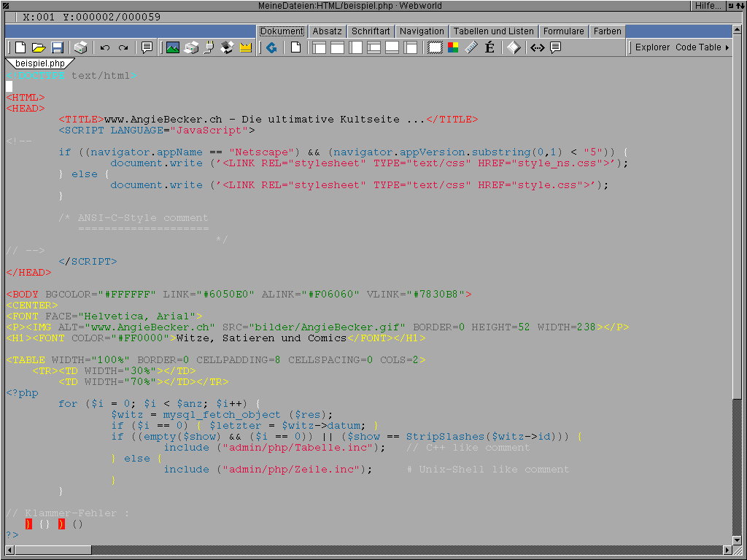Click the horizontal scrollbar right arrow

pyautogui.click(x=727, y=550)
